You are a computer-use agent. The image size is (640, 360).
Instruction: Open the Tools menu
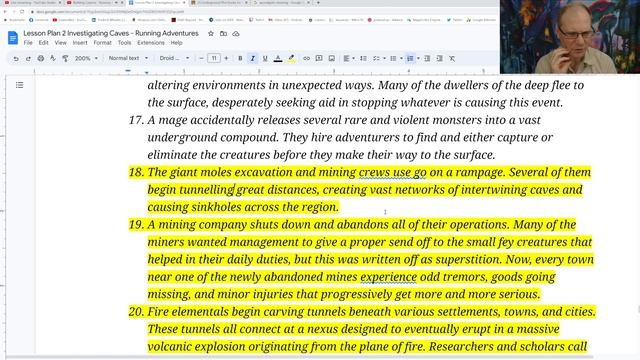124,43
